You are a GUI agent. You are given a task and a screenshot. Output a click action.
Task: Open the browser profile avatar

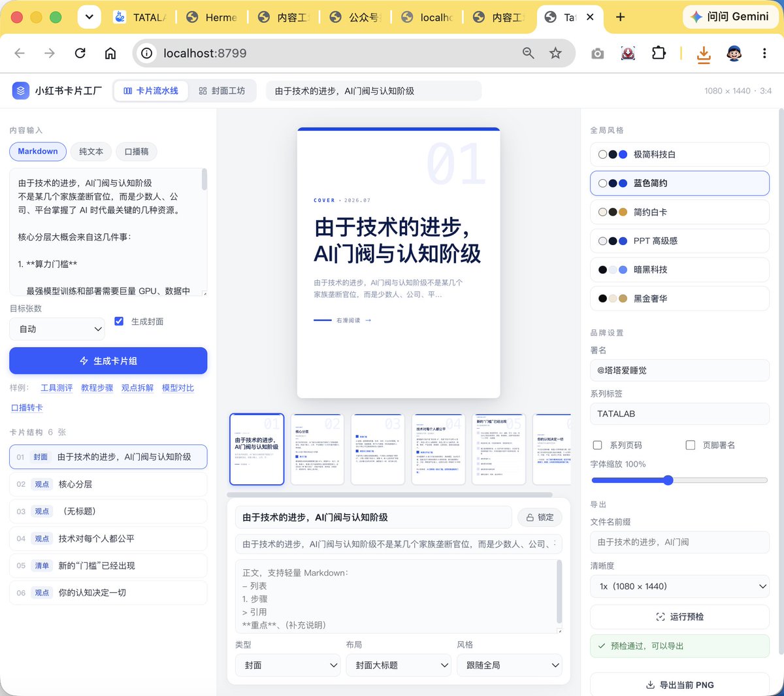coord(734,54)
